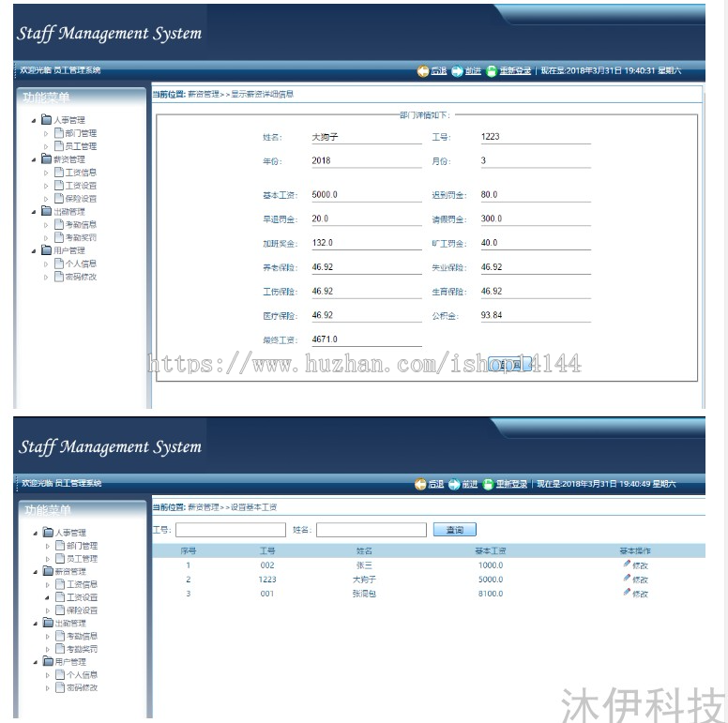Click 修改 link in 张混包 row
Screen dimensions: 728x723
(640, 594)
